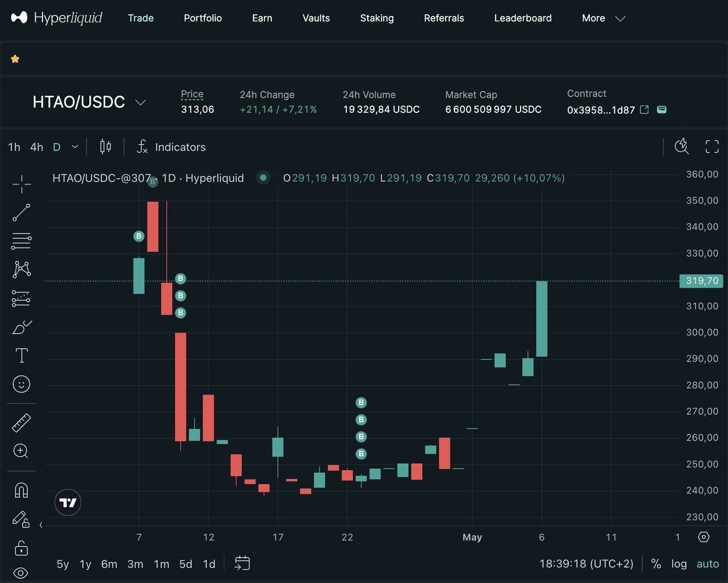Toggle auto scale mode
The image size is (728, 583).
[x=707, y=564]
